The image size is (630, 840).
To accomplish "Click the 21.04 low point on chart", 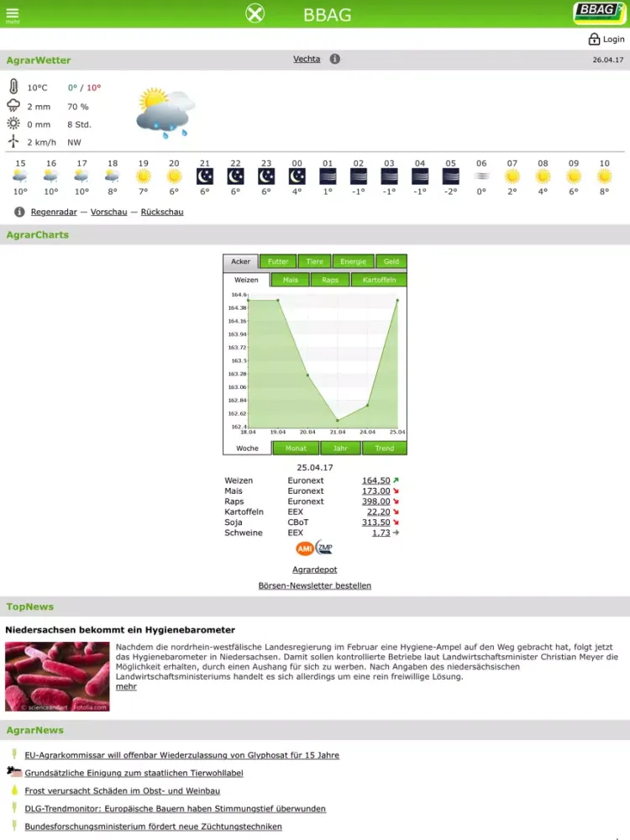I will tap(338, 420).
